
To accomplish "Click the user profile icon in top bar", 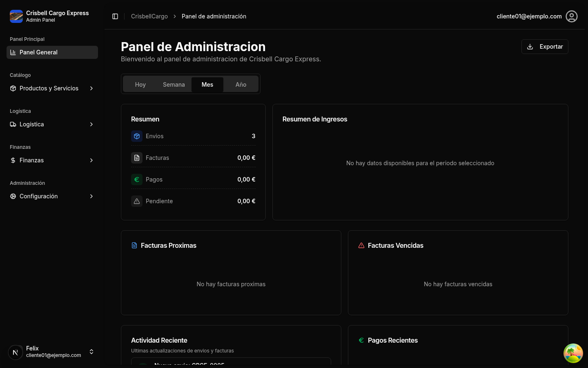I will pos(572,16).
